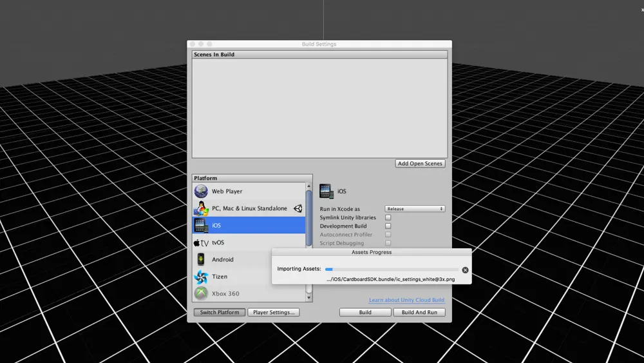Screen dimensions: 644x363
Task: Cancel asset import with the X icon
Action: click(x=465, y=270)
